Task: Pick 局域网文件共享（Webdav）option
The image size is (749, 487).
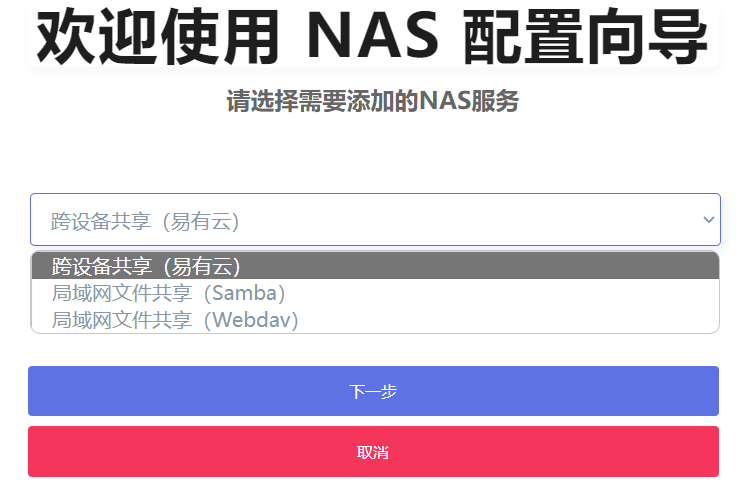Action: [375, 319]
